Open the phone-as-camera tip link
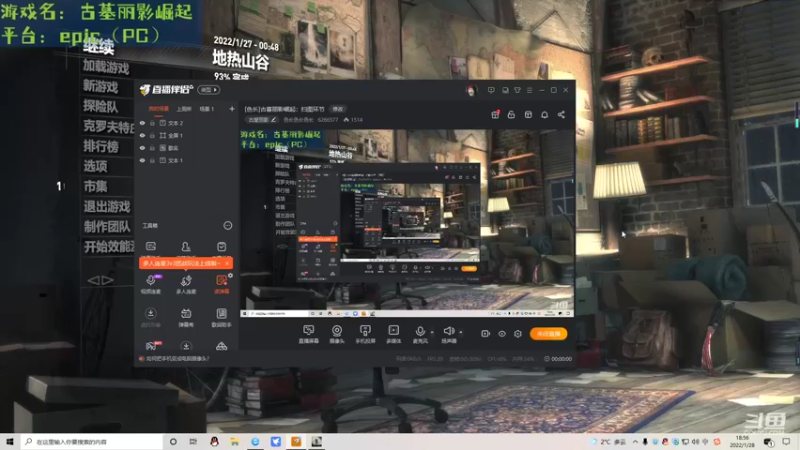 178,359
